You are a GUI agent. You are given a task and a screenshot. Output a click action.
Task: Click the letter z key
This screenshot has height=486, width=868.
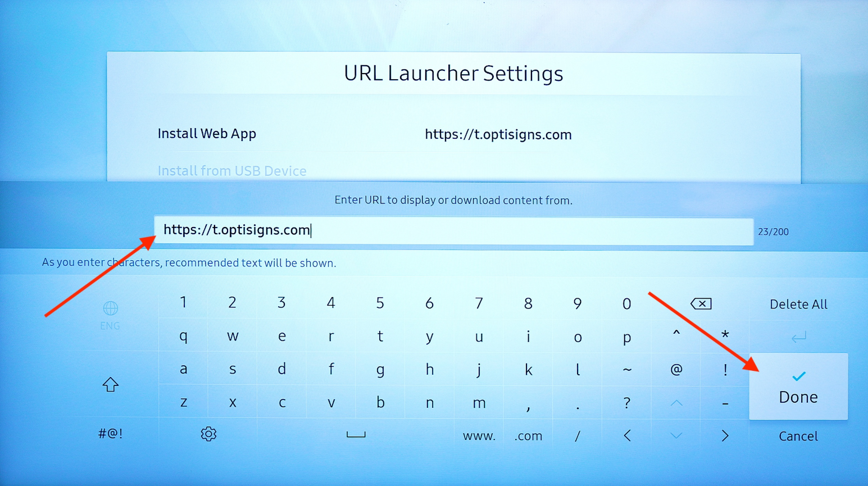pyautogui.click(x=183, y=402)
